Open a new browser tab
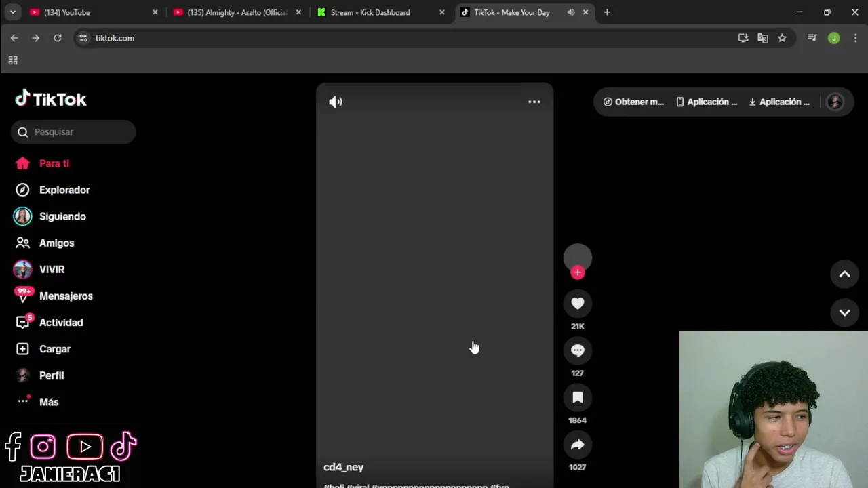Viewport: 868px width, 488px height. coord(607,12)
